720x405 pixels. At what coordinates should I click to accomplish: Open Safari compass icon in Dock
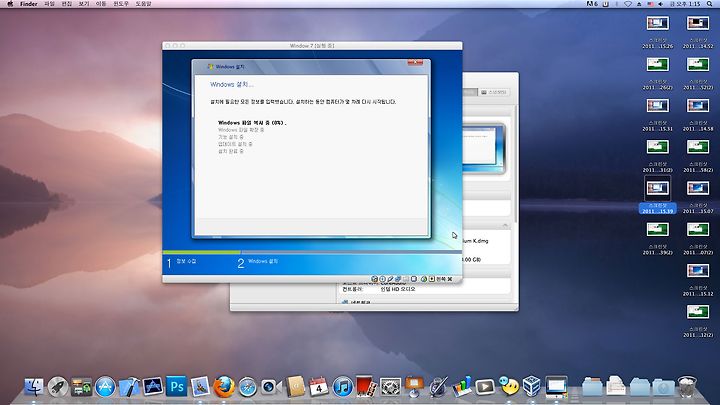[x=248, y=387]
